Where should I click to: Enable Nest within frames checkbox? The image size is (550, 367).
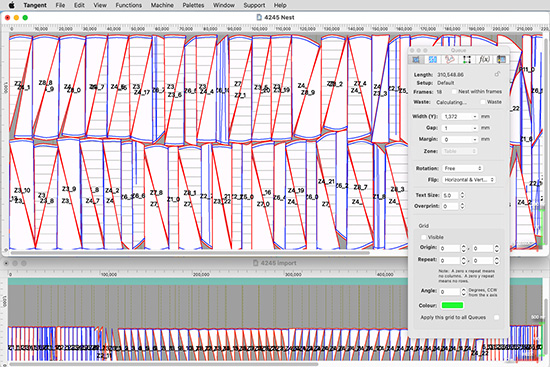454,92
